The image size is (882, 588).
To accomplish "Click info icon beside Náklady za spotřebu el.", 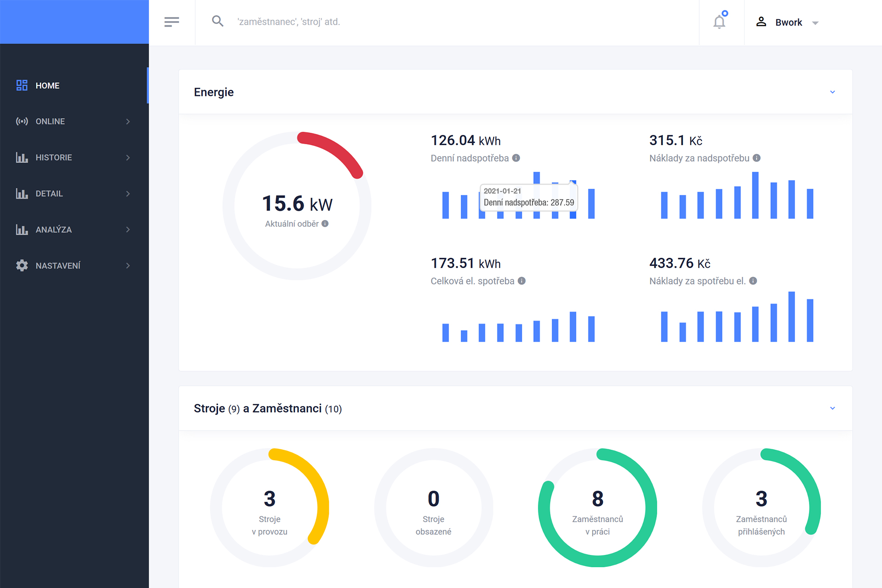I will point(753,281).
